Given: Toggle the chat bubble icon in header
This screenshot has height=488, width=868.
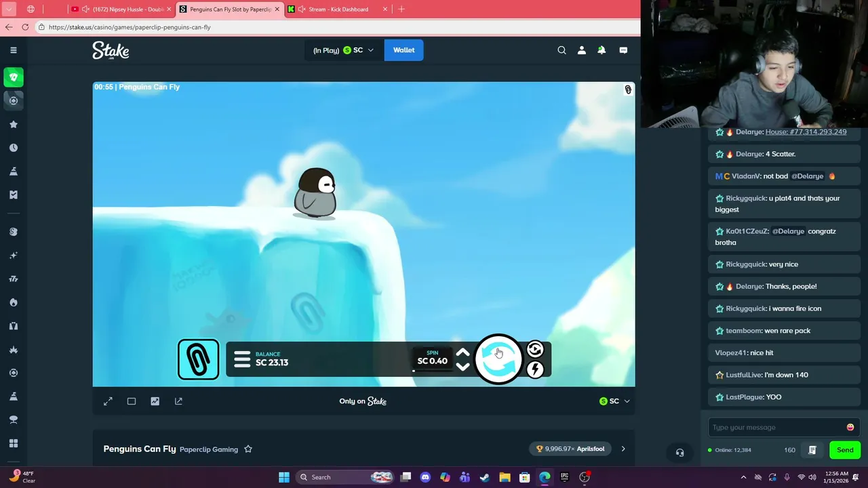Looking at the screenshot, I should 623,50.
